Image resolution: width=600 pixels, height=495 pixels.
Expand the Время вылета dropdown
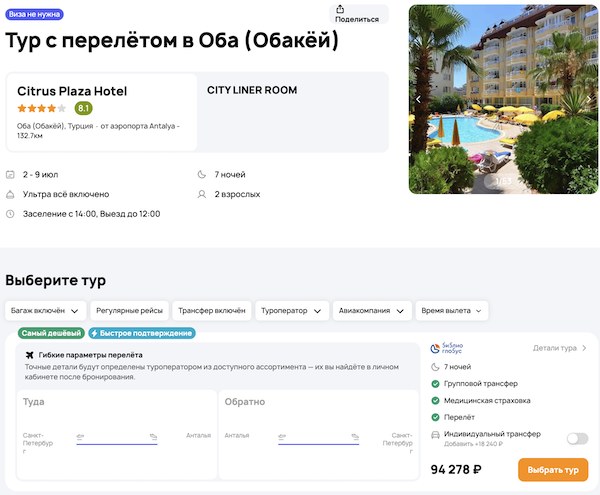451,311
